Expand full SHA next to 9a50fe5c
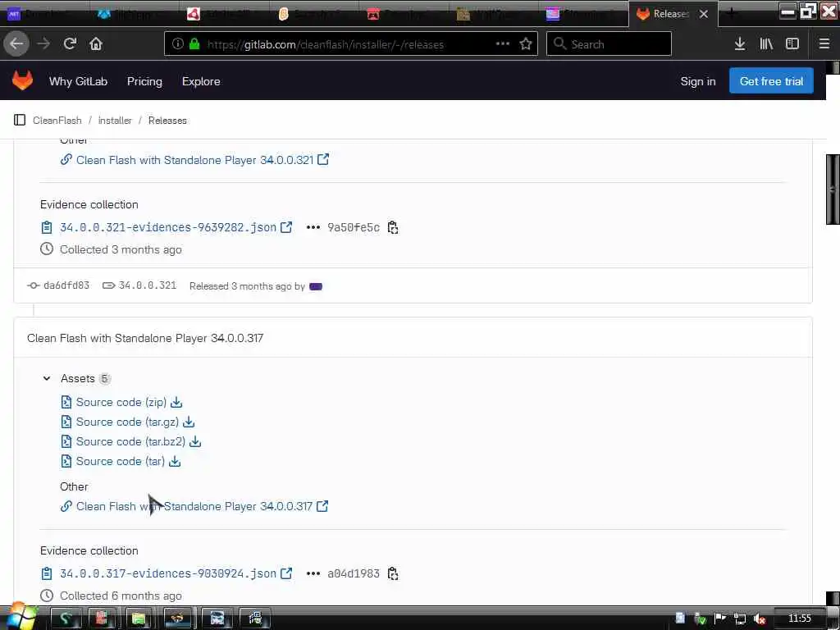 pos(313,228)
